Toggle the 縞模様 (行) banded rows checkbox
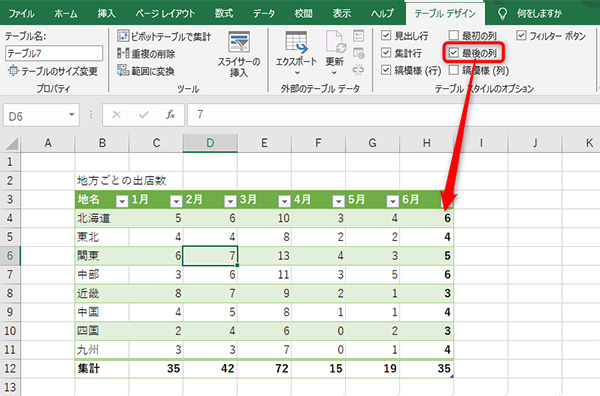 [x=386, y=70]
